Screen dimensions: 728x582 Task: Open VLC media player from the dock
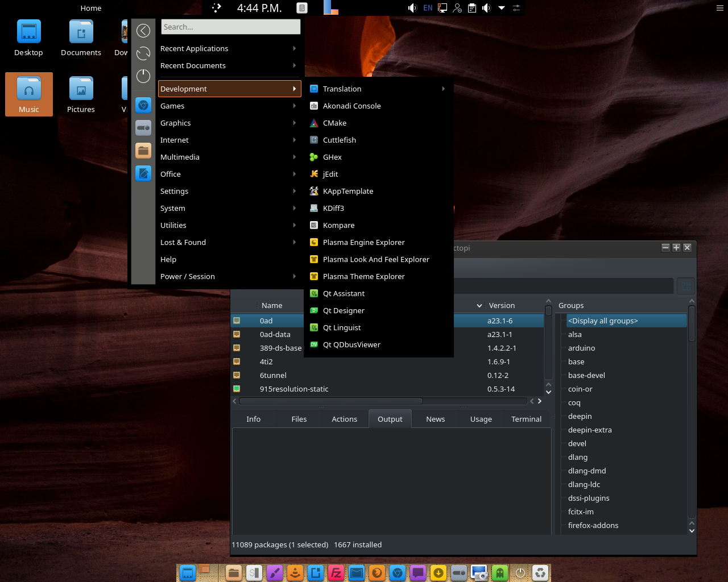(295, 573)
